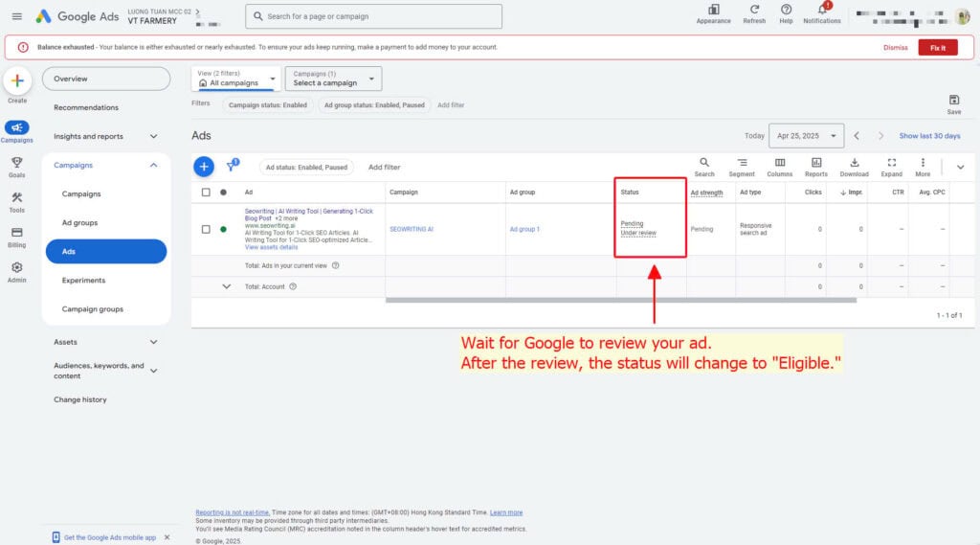The image size is (980, 545).
Task: Open the Columns icon
Action: point(780,163)
